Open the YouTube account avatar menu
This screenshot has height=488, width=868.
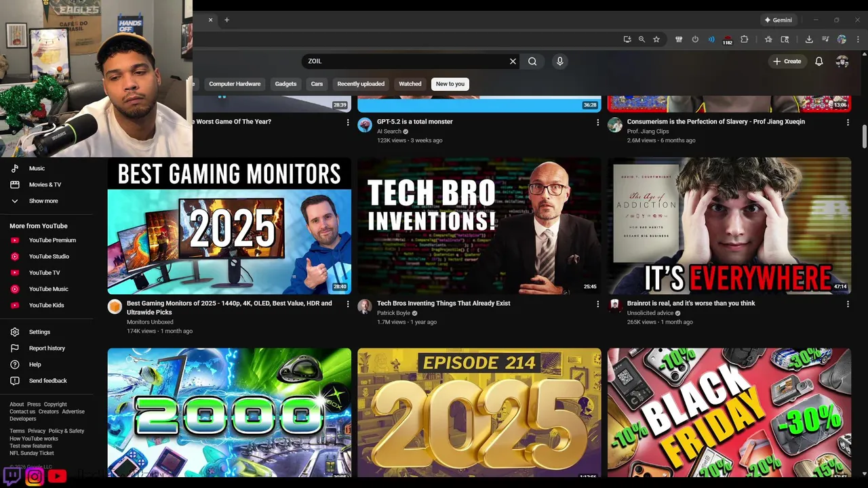tap(842, 61)
